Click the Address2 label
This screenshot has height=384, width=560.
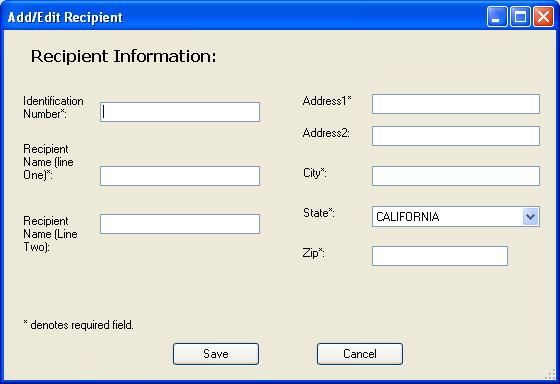[326, 133]
